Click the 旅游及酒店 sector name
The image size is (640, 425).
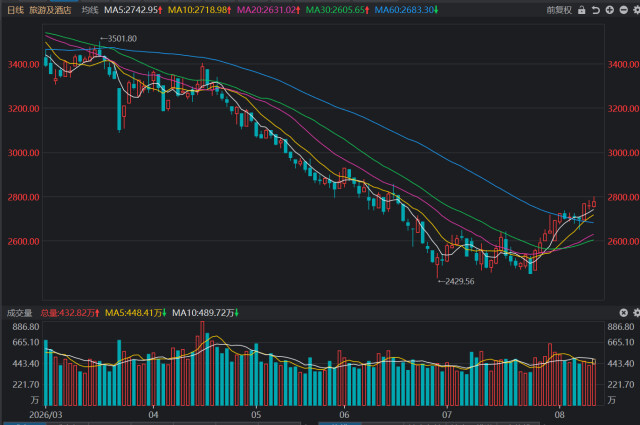click(x=50, y=10)
